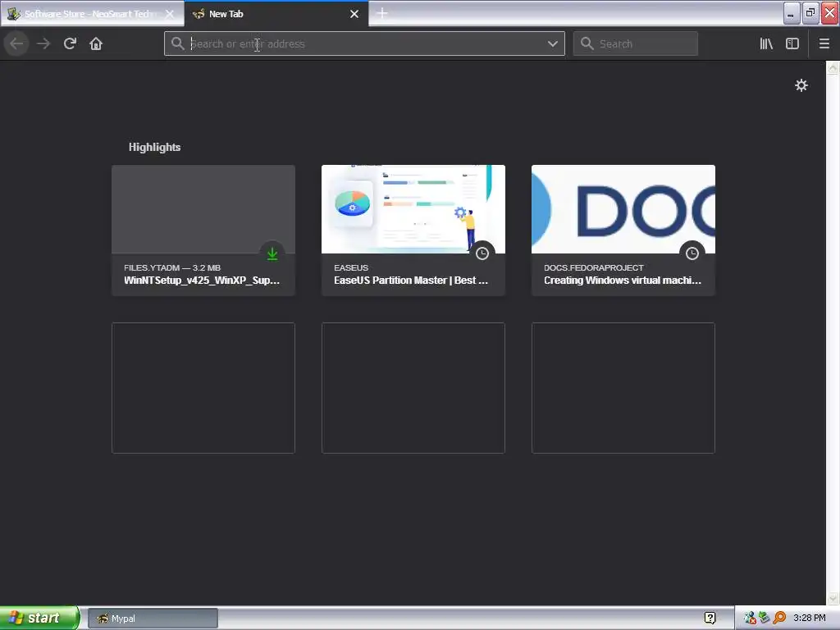Click the 'Highlights' section heading
The image size is (840, 630).
pyautogui.click(x=154, y=147)
